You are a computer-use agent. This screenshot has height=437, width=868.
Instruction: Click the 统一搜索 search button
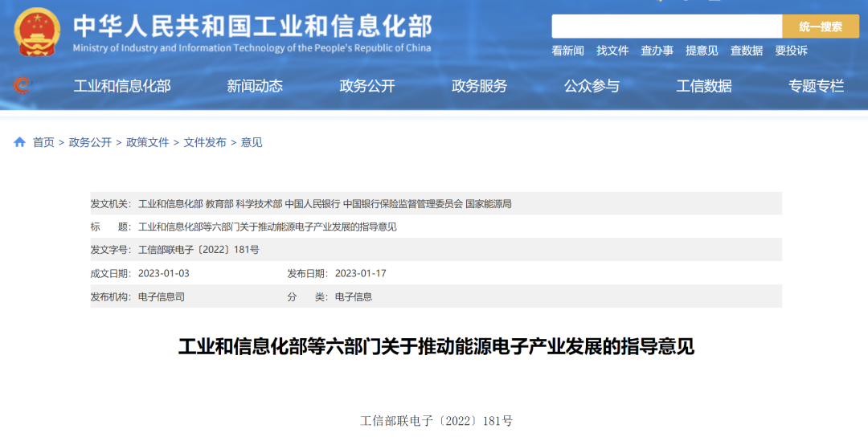(821, 27)
